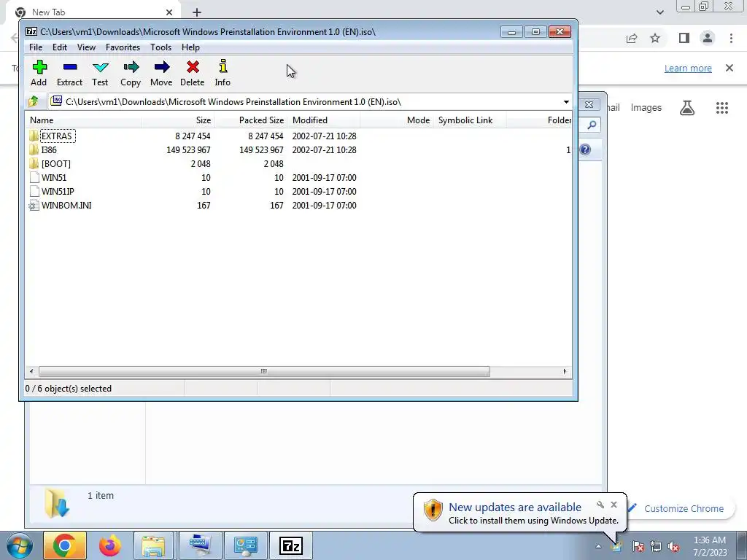Open Windows Explorer from the taskbar
747x560 pixels.
[153, 545]
